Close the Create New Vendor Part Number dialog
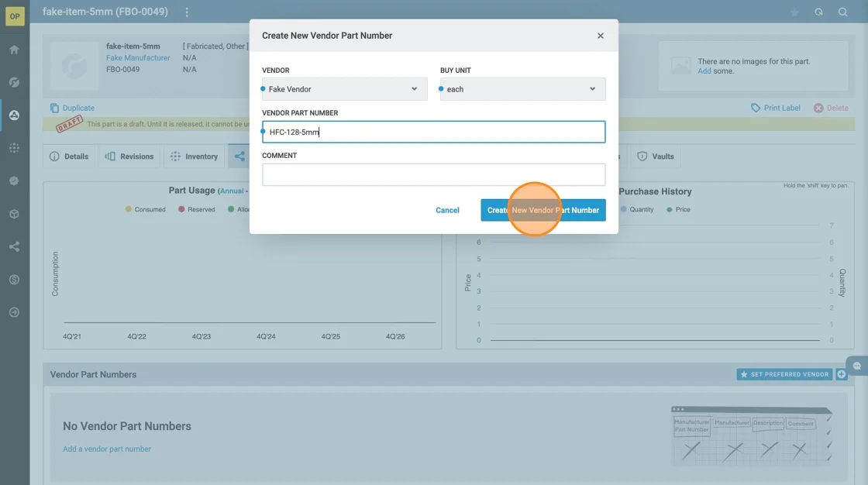Screen dimensions: 868x485 (x=600, y=36)
